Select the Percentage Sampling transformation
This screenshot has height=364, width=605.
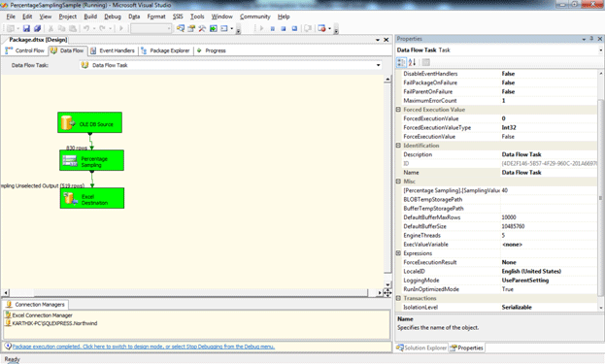point(92,160)
